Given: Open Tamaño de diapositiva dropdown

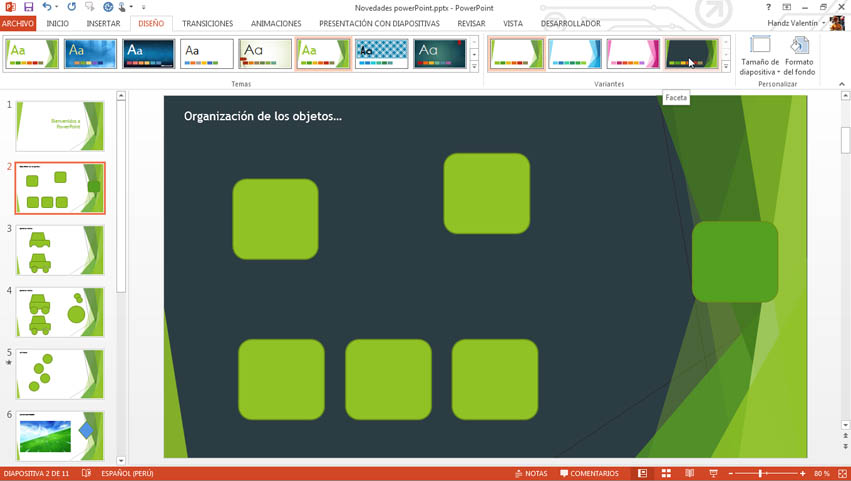Looking at the screenshot, I should (759, 56).
